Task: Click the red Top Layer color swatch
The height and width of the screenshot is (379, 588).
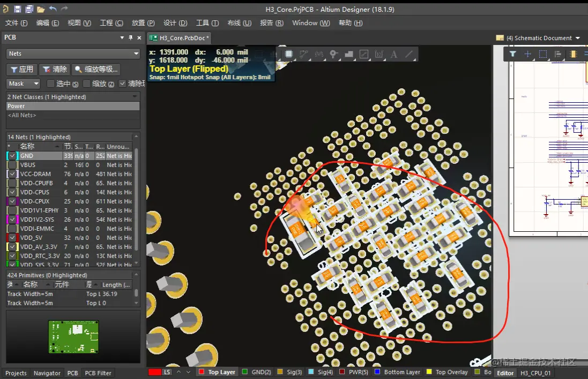Action: (x=202, y=372)
